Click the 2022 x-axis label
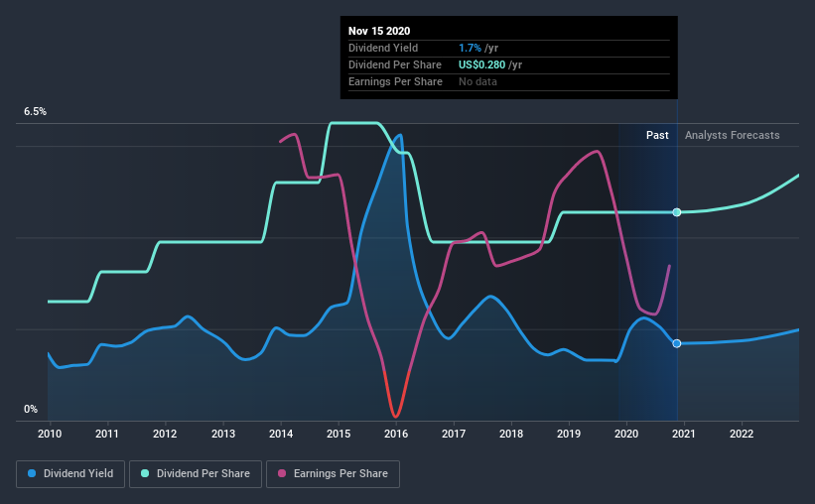Screen dimensions: 815x504 point(742,434)
